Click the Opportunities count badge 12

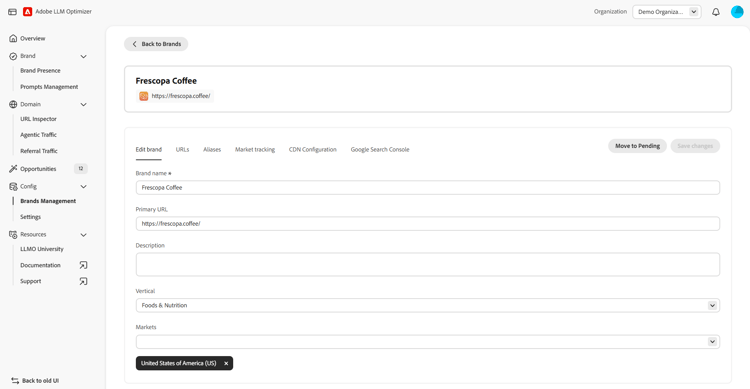pyautogui.click(x=81, y=168)
